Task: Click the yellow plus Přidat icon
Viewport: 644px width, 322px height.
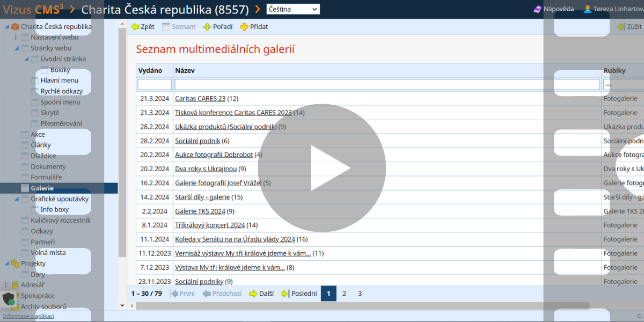Action: [244, 27]
